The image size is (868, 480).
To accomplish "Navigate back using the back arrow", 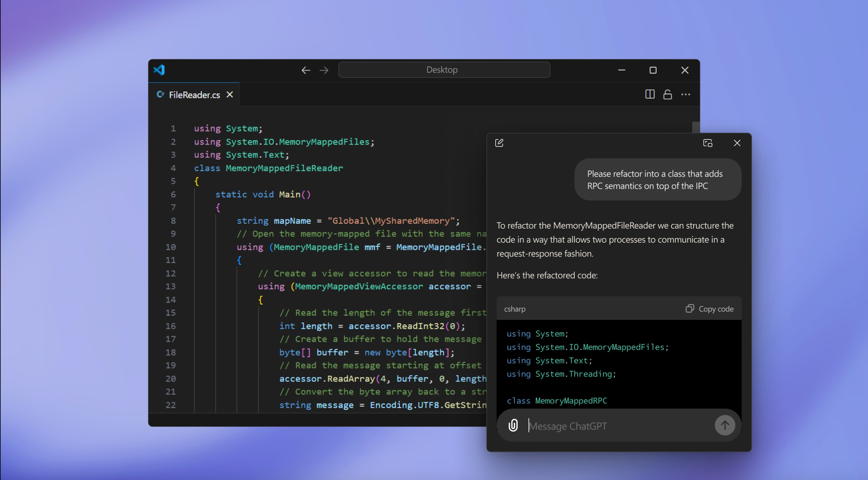I will (x=306, y=70).
